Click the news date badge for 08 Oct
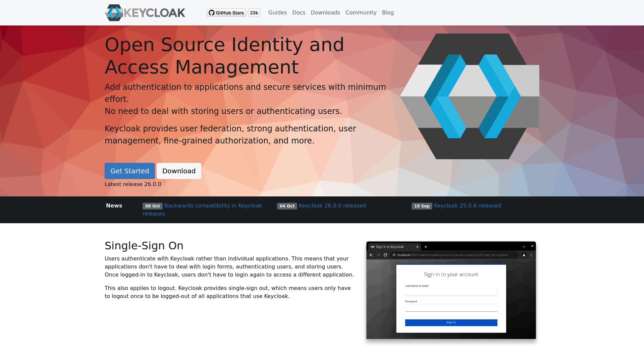 tap(152, 205)
